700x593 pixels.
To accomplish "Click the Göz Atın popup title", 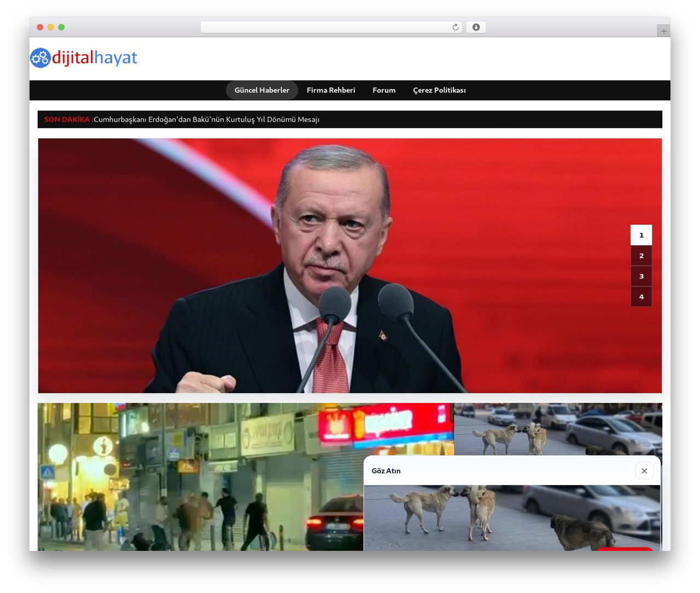I will point(386,470).
